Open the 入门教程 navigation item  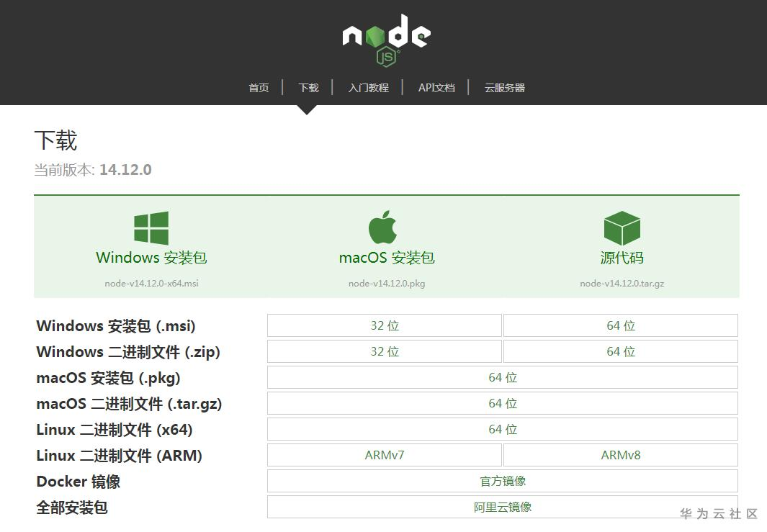pos(368,88)
